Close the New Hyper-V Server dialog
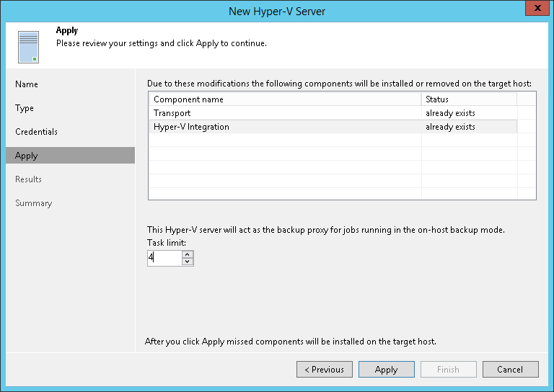The image size is (554, 392). pyautogui.click(x=537, y=8)
